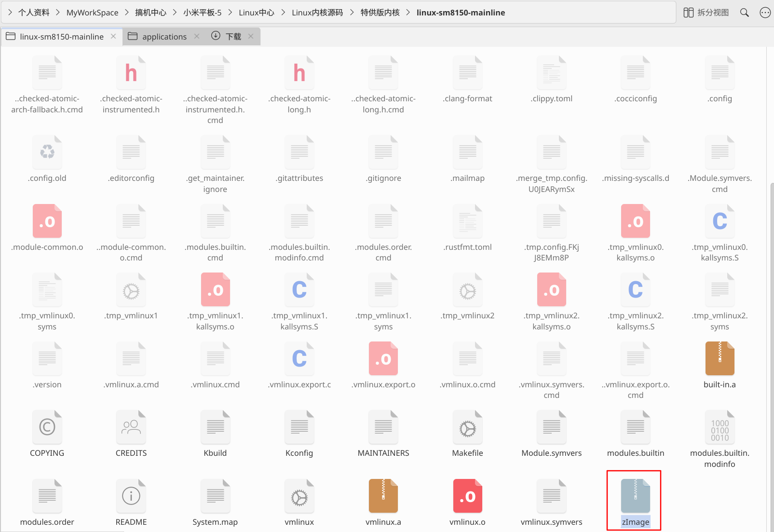
Task: Expand the chevron after 特供版内核 breadcrumb
Action: point(408,13)
